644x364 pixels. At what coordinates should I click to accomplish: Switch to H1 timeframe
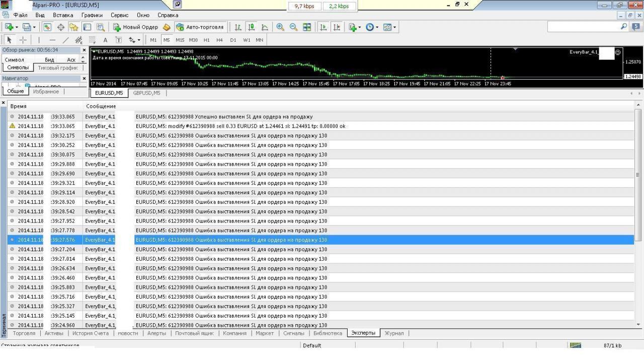206,40
